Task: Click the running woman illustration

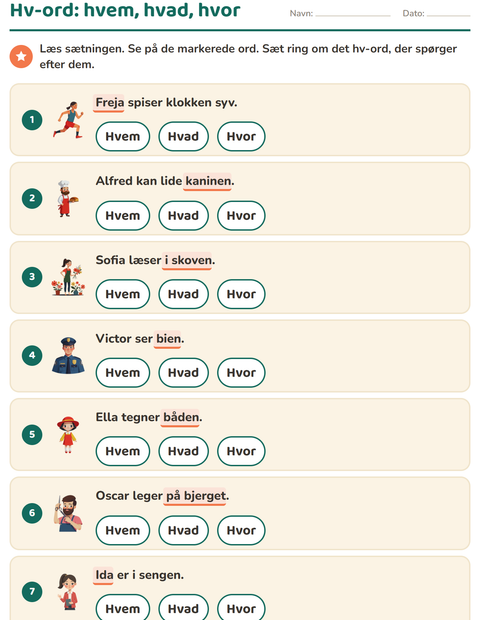Action: point(68,119)
